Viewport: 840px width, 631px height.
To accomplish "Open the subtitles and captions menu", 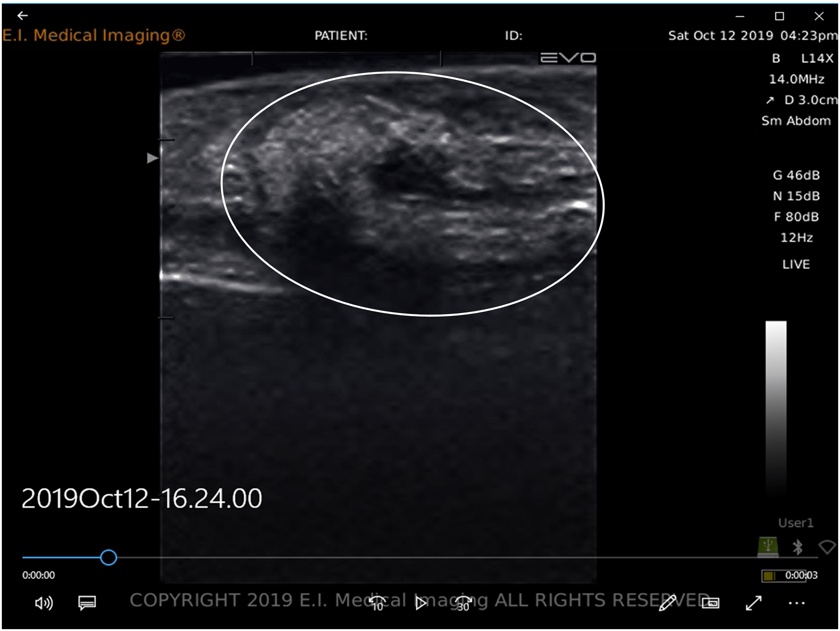I will 87,603.
